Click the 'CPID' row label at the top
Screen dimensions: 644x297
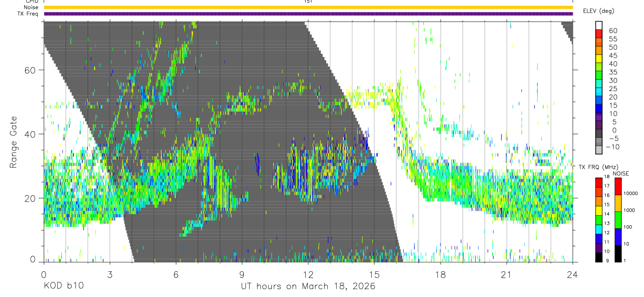point(32,2)
